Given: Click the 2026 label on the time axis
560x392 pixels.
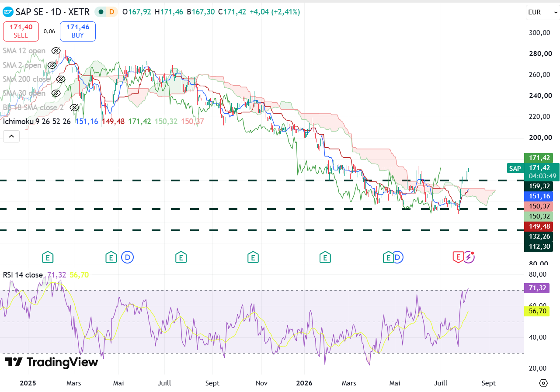Looking at the screenshot, I should (304, 383).
